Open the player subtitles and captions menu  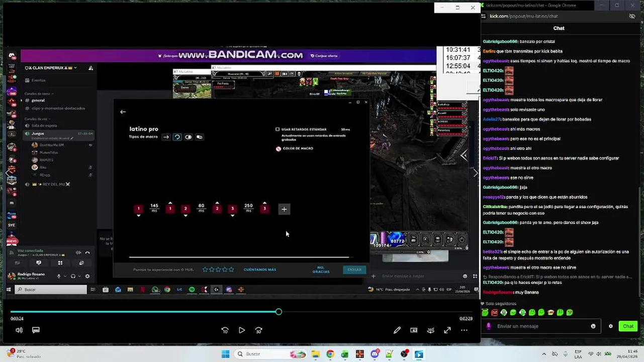coord(36,330)
